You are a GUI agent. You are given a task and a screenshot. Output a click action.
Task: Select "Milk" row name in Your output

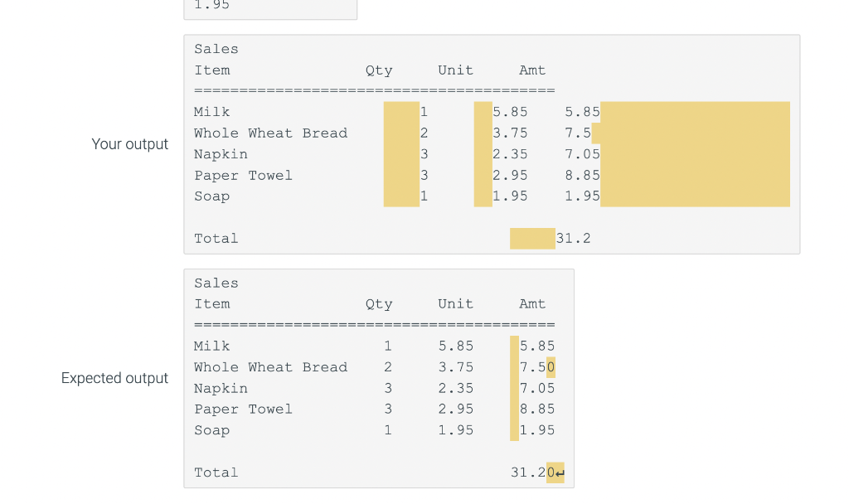pos(212,112)
